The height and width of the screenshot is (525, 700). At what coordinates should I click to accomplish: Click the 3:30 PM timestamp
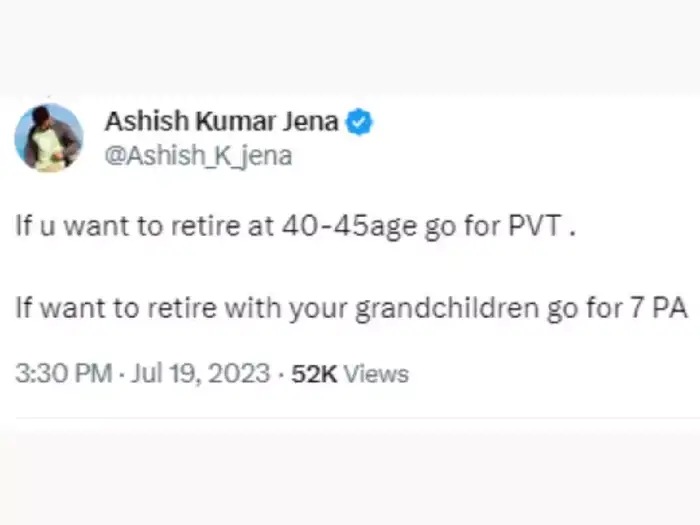pyautogui.click(x=62, y=374)
